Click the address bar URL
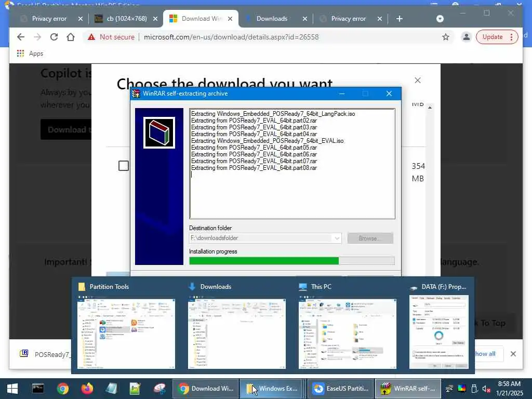Image resolution: width=532 pixels, height=399 pixels. pyautogui.click(x=231, y=37)
